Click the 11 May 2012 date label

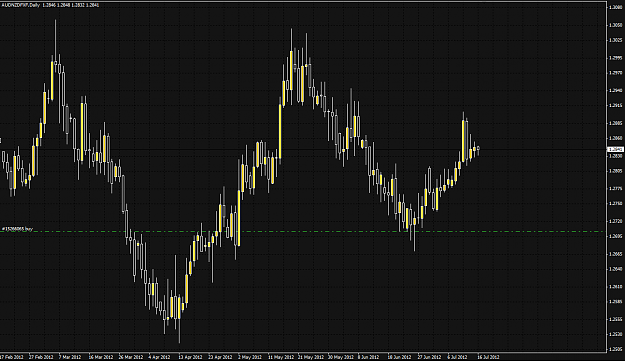(281, 357)
